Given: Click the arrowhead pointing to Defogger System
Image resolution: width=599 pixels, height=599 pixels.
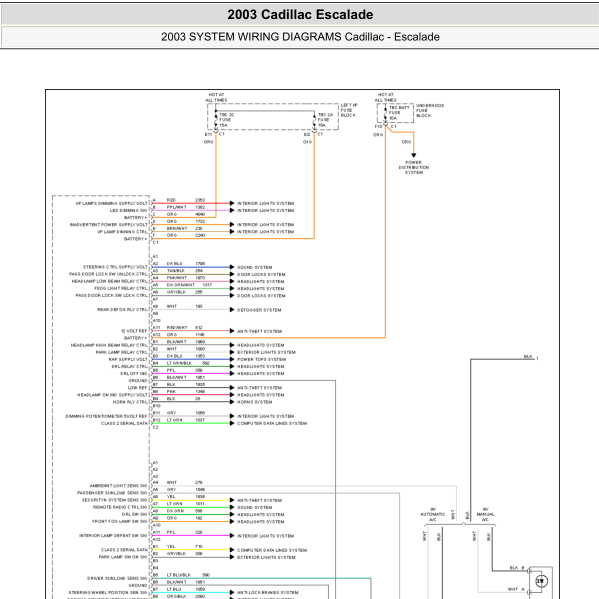Looking at the screenshot, I should [x=232, y=309].
